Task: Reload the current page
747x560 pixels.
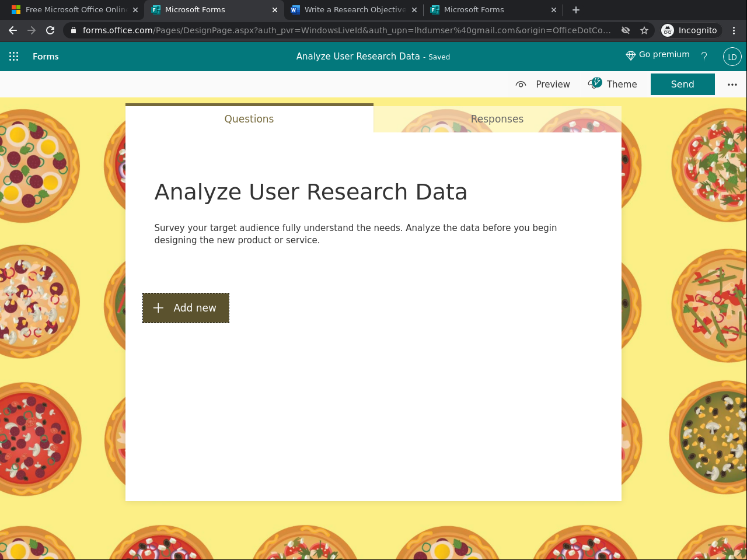Action: pos(50,30)
